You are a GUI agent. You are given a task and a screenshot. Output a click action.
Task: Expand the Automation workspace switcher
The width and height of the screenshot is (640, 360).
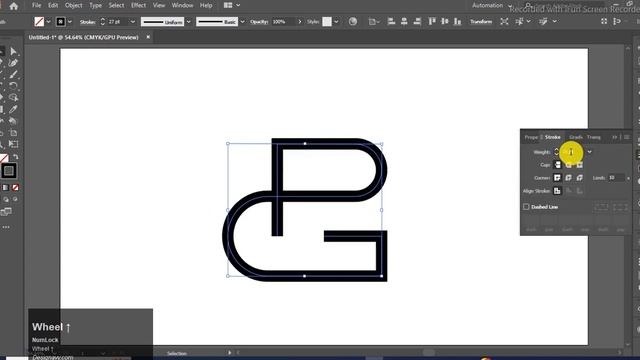(x=492, y=5)
